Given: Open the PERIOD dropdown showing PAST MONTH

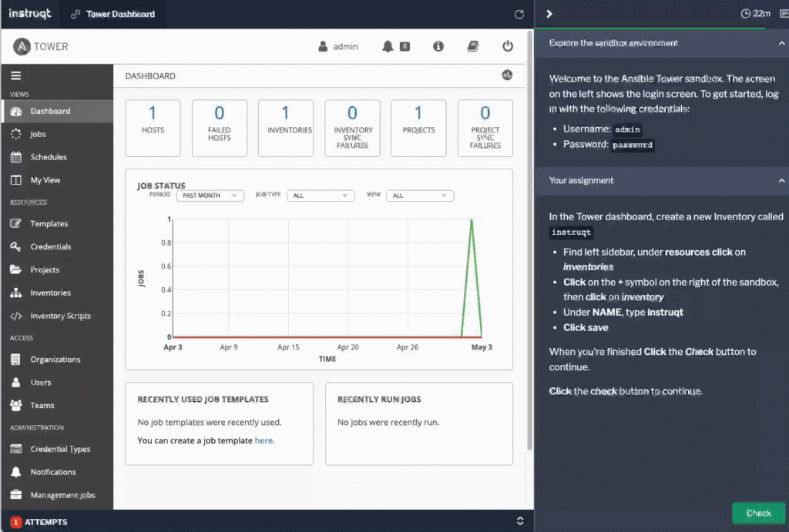Looking at the screenshot, I should click(x=210, y=196).
